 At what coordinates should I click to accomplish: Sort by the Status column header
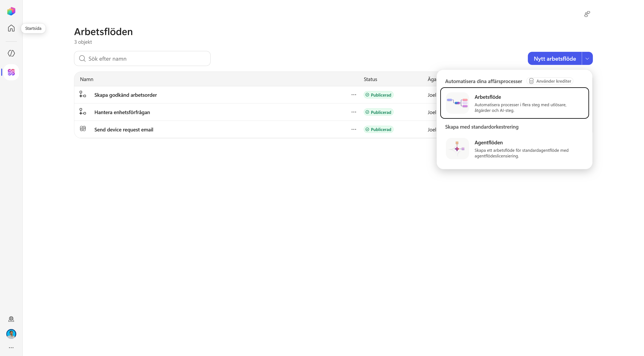(x=370, y=79)
